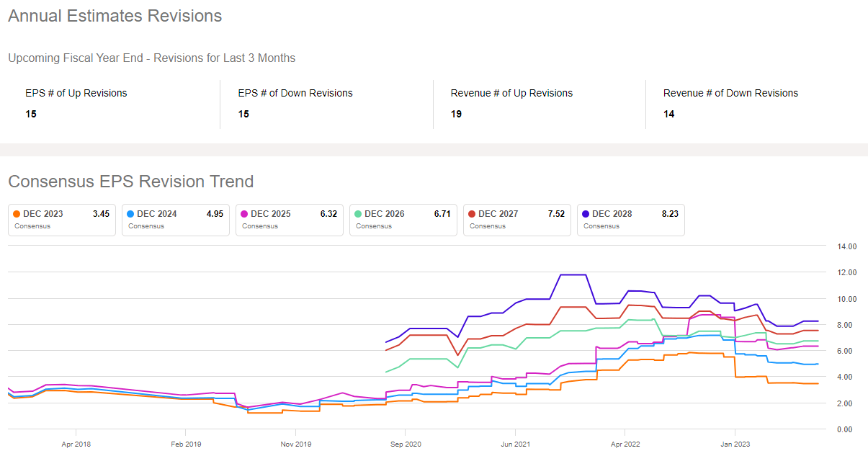Click the purple DEC 2028 legend dot
Screen dimensions: 868x456
[587, 214]
